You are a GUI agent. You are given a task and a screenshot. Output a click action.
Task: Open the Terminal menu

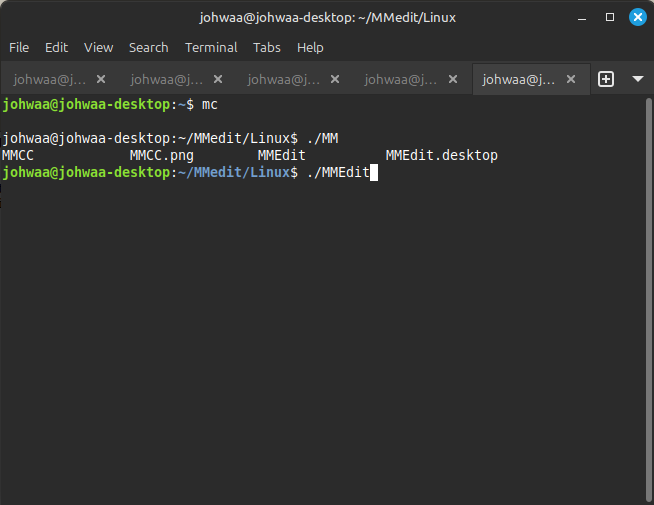coord(211,47)
